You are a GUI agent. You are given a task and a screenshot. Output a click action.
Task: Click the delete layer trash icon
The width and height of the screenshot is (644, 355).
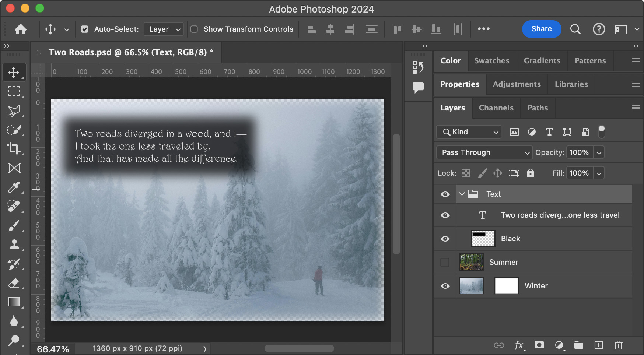(618, 345)
